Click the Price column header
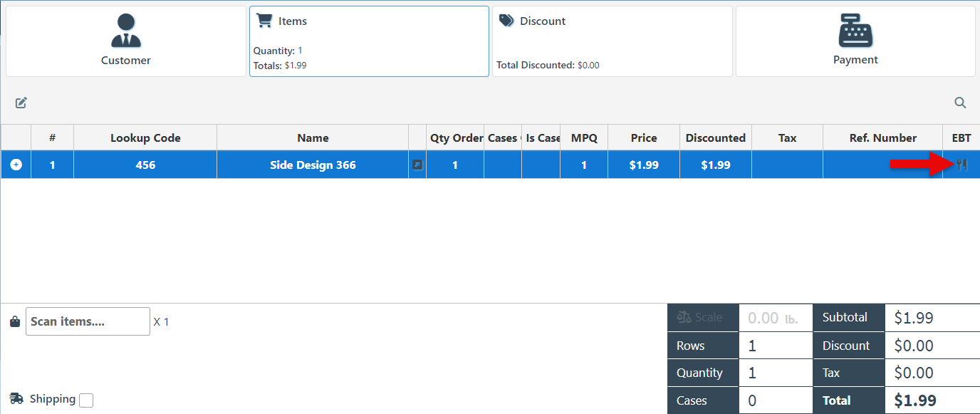The height and width of the screenshot is (414, 980). 644,138
